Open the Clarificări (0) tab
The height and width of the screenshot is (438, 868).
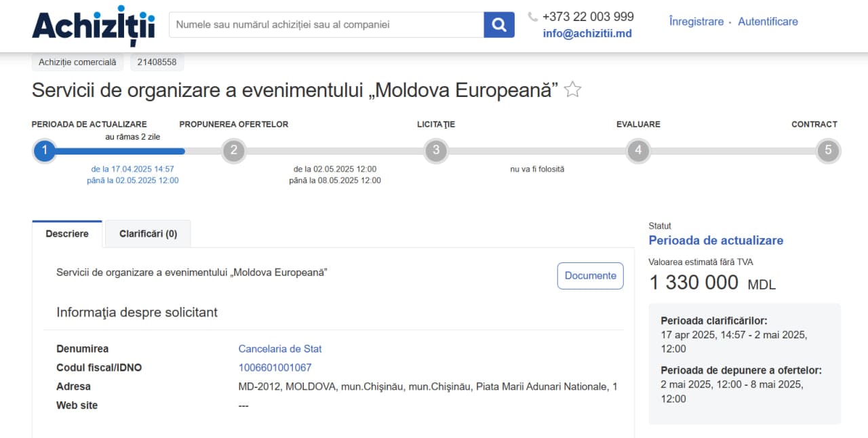(x=148, y=234)
